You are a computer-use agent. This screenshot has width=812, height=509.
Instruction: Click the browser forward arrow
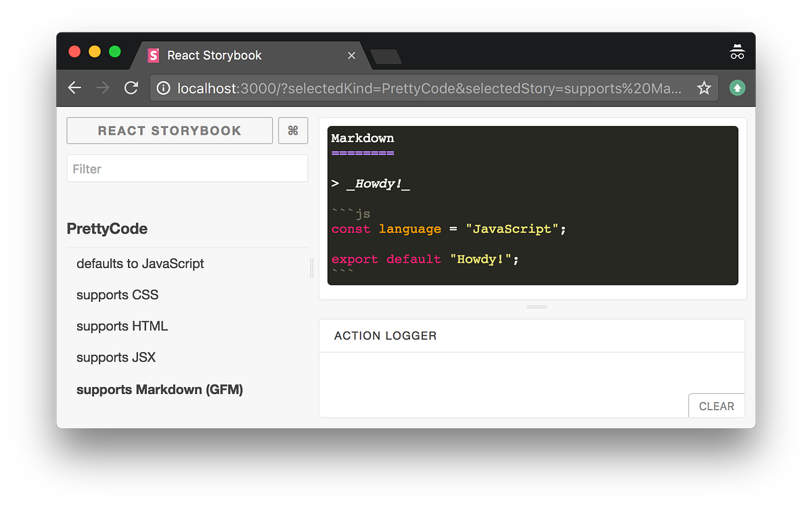pyautogui.click(x=103, y=88)
